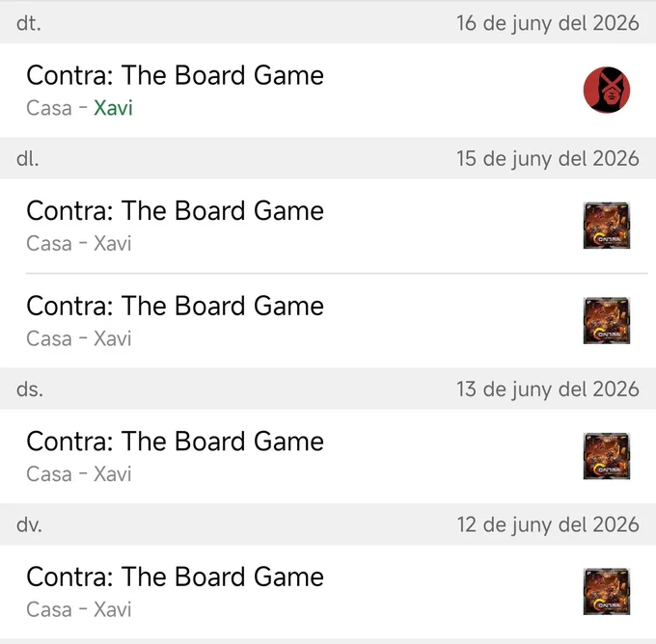Open Contra: The Board Game on 13 de juny
656x644 pixels.
[x=175, y=442]
